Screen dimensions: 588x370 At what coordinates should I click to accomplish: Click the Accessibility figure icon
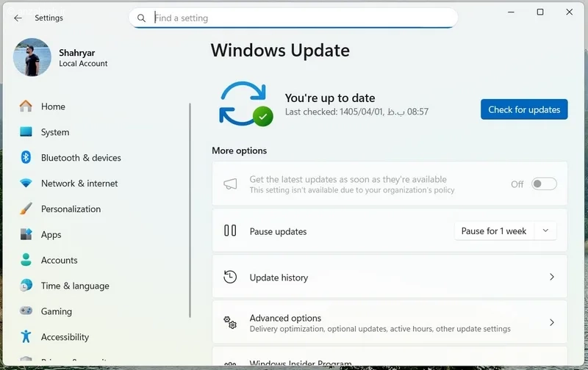[26, 336]
